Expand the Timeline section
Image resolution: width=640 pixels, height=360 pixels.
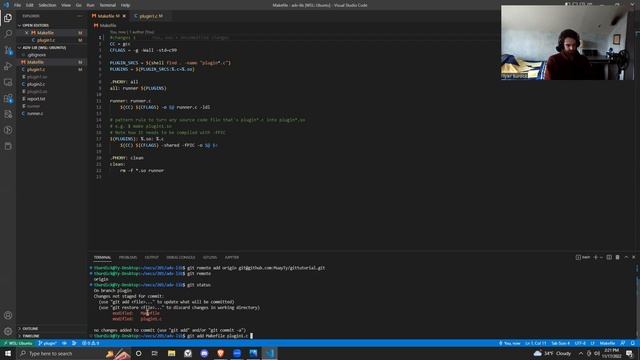click(x=31, y=336)
